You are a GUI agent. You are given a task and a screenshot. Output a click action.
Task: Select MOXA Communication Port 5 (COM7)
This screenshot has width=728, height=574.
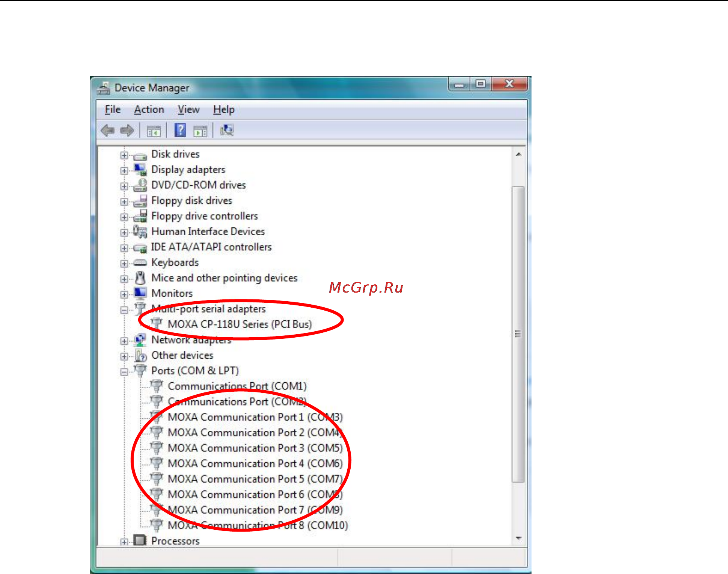click(255, 479)
